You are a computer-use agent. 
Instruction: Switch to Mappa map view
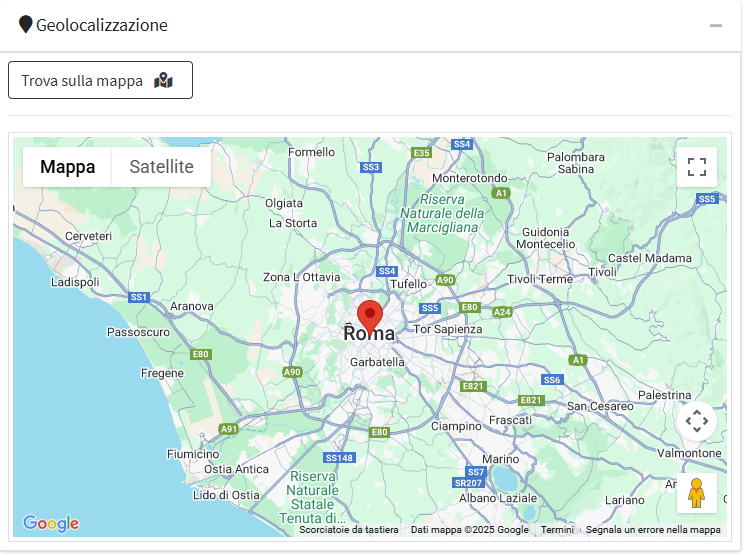coord(67,167)
